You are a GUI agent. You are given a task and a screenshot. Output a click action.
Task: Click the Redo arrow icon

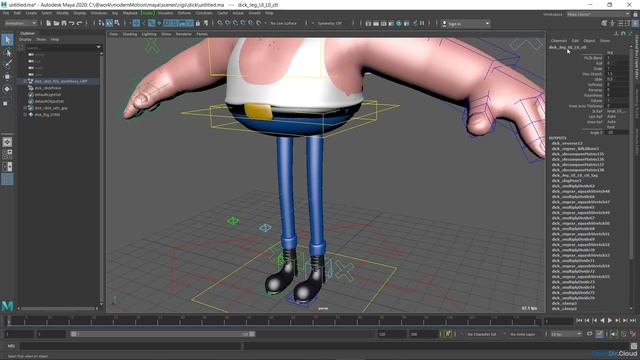click(79, 23)
